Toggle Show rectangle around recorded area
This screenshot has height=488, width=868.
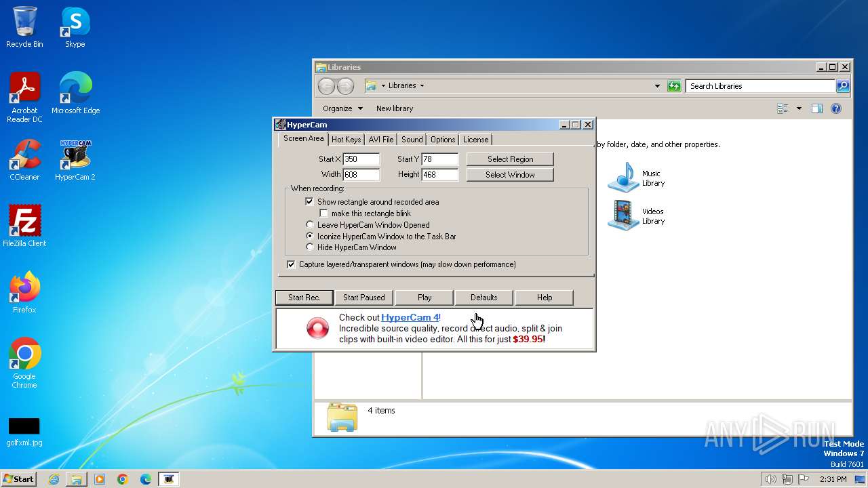pyautogui.click(x=309, y=202)
